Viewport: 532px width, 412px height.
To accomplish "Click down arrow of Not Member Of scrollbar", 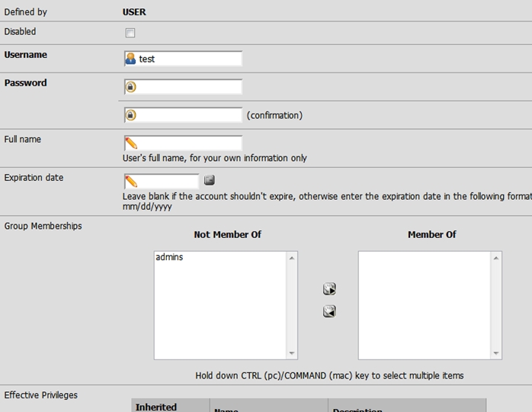I will click(x=292, y=353).
